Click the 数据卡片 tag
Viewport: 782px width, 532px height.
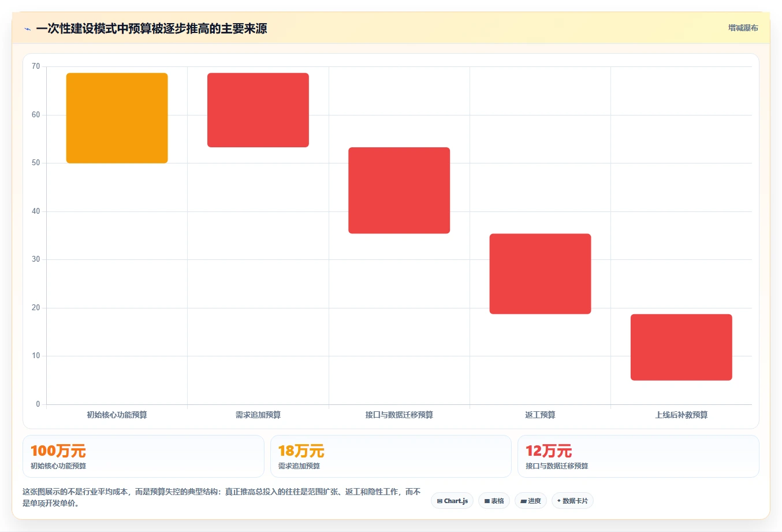tap(572, 501)
